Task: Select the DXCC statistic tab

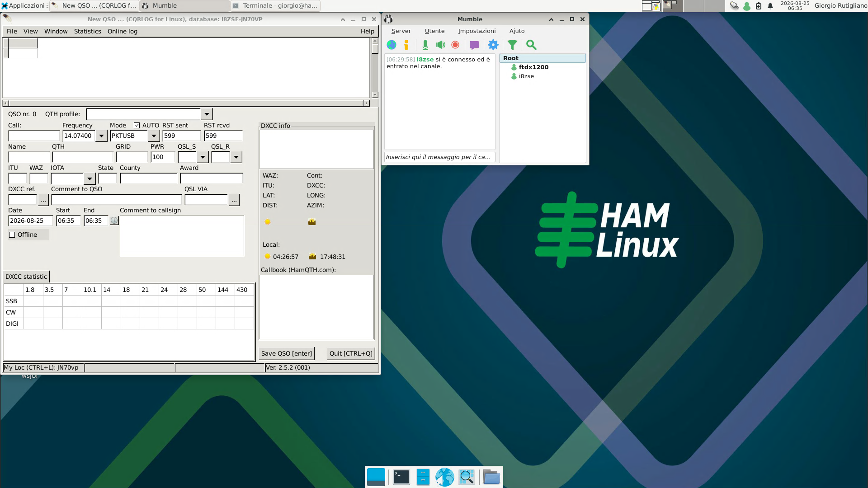Action: pyautogui.click(x=26, y=277)
